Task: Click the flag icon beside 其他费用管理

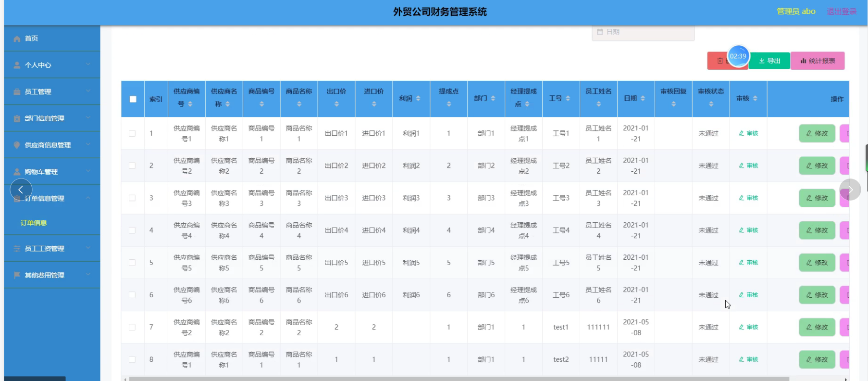Action: (17, 275)
